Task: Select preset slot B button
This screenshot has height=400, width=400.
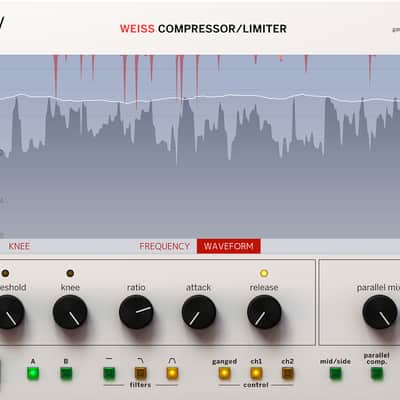Action: [x=66, y=373]
